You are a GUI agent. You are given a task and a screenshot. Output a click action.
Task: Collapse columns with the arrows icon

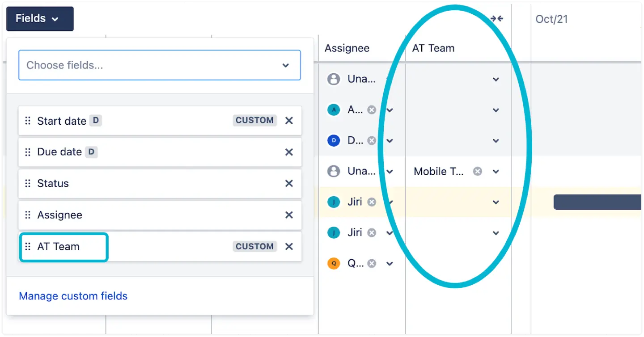[496, 19]
